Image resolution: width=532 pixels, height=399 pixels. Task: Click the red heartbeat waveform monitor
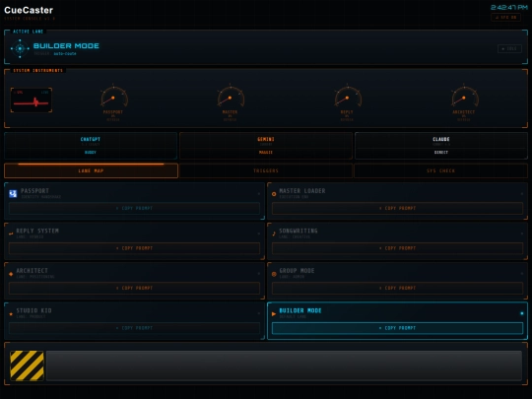tap(32, 100)
